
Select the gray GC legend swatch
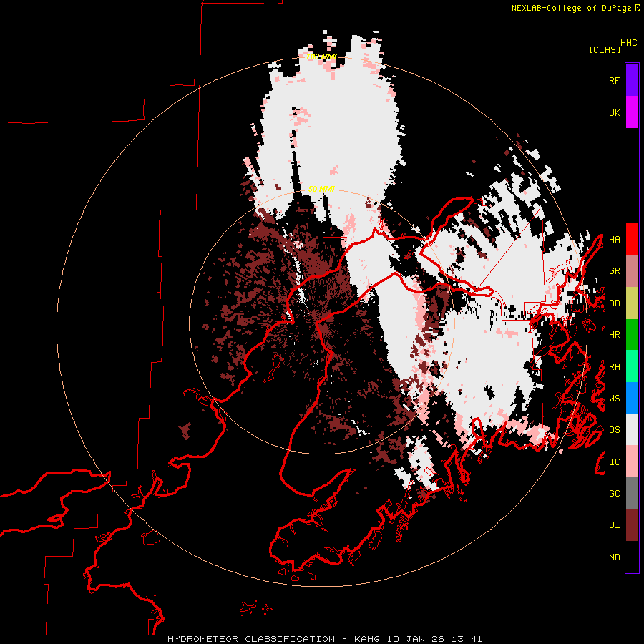[x=632, y=493]
